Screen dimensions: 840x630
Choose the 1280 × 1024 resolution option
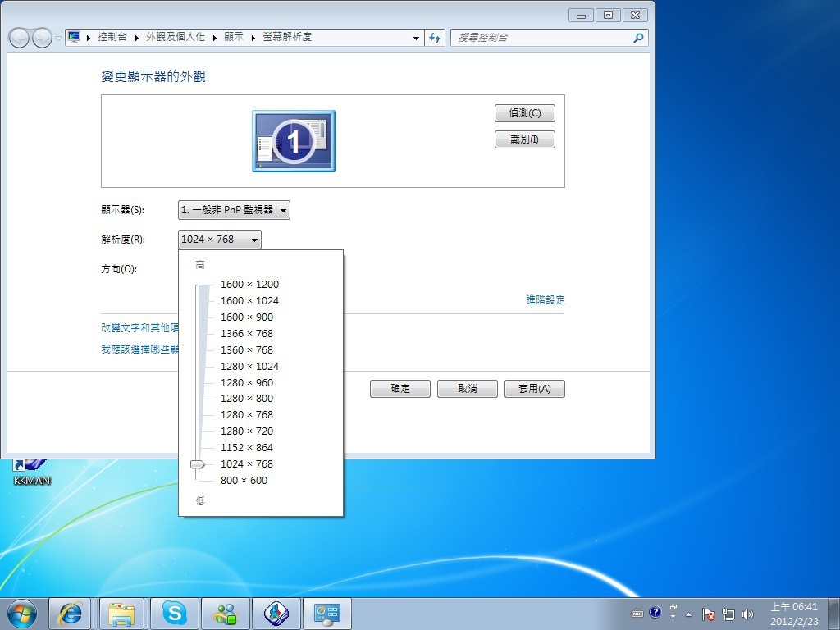(x=249, y=367)
